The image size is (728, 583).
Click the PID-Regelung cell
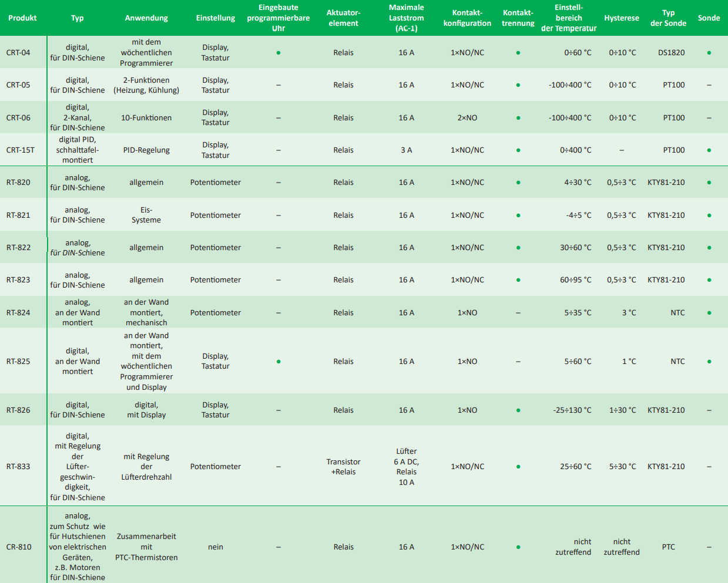tap(146, 150)
